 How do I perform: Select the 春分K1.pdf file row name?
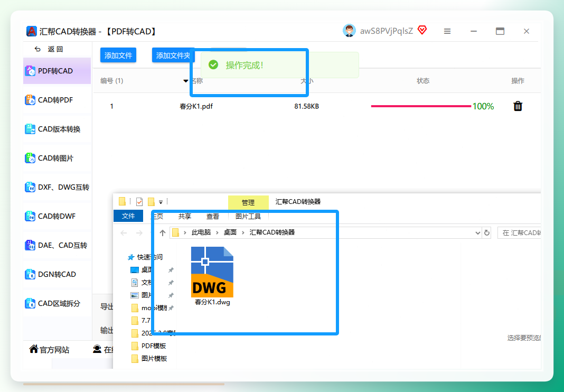[x=196, y=106]
